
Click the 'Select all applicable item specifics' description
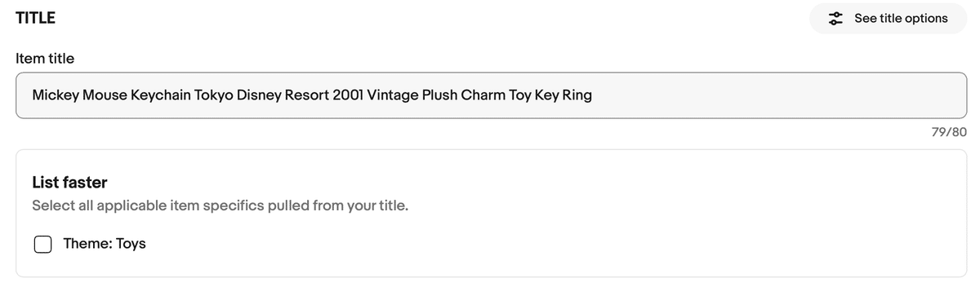tap(220, 205)
